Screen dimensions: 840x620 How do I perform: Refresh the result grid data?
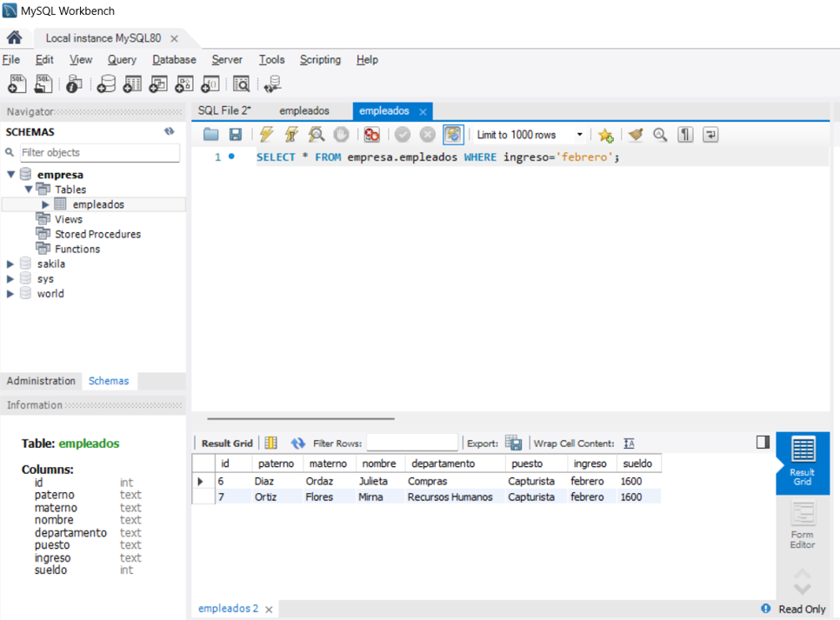298,443
